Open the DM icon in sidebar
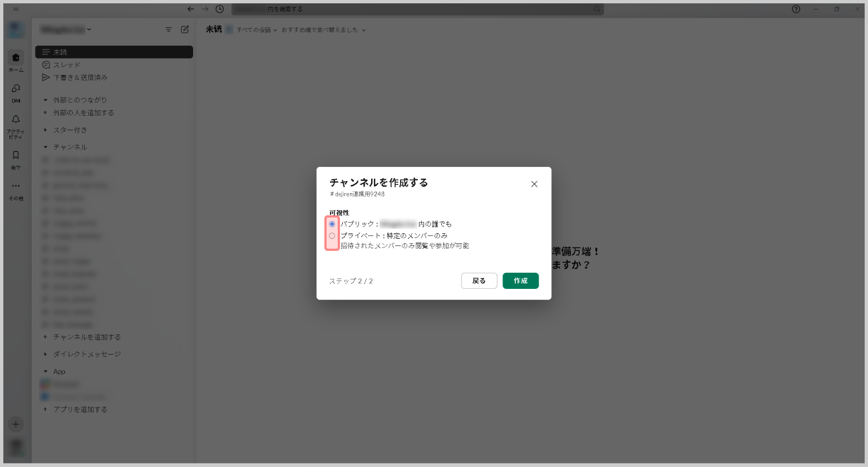 click(x=16, y=89)
